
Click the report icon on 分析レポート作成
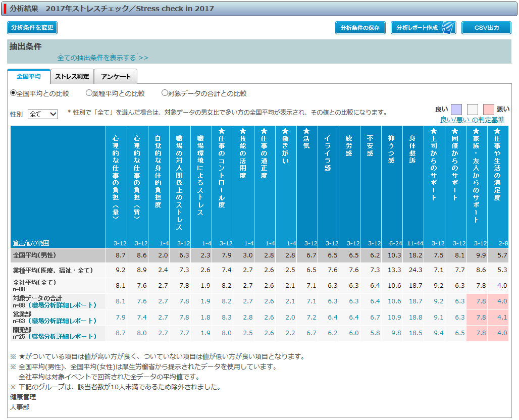[x=447, y=28]
